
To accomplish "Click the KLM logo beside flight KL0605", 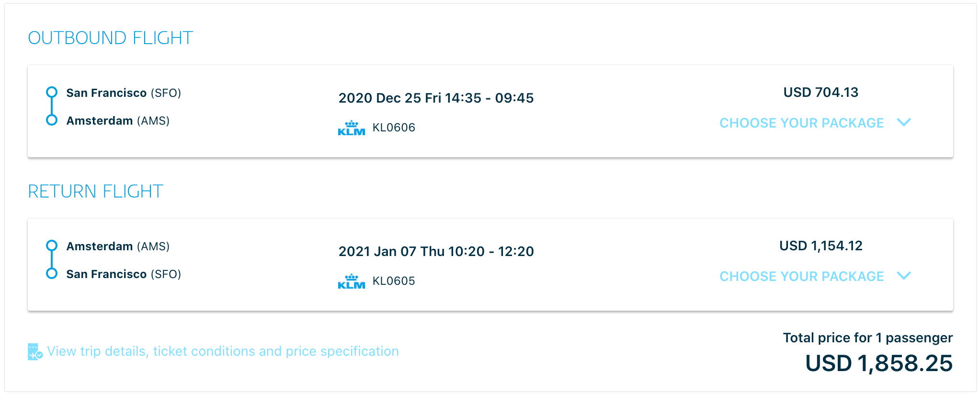I will click(x=351, y=281).
